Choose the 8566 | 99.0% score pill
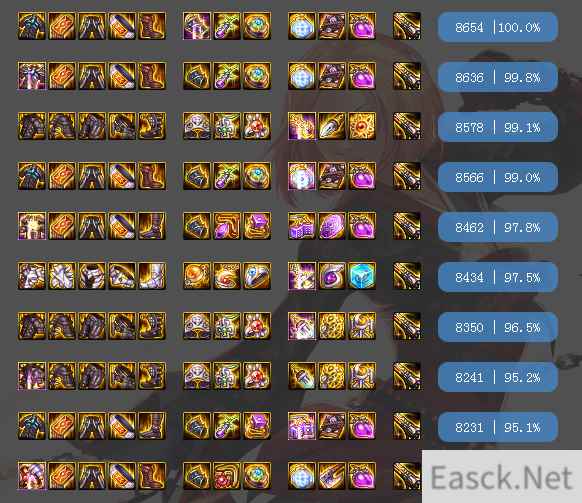Viewport: 582px width, 503px height. point(498,177)
